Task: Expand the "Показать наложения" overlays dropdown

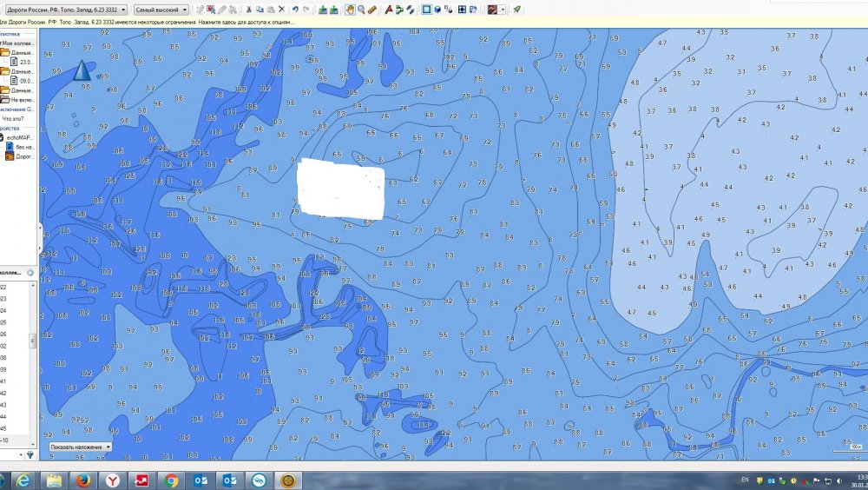Action: pos(81,447)
